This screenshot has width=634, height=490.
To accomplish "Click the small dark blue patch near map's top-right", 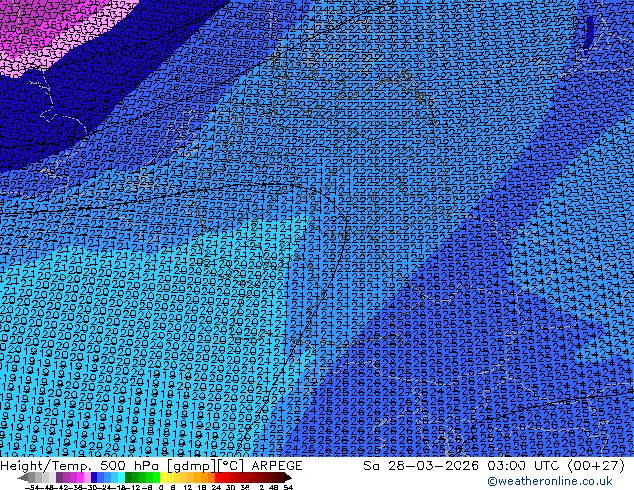I will point(590,32).
